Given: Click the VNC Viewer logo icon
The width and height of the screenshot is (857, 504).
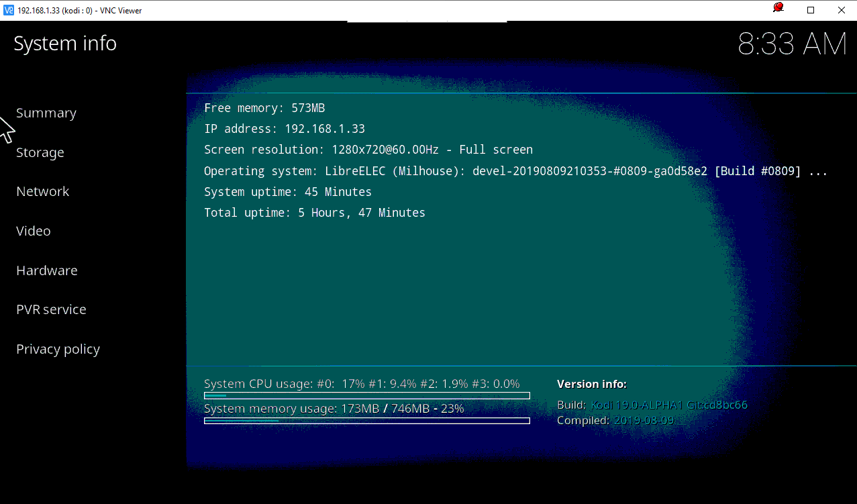Looking at the screenshot, I should [x=9, y=10].
